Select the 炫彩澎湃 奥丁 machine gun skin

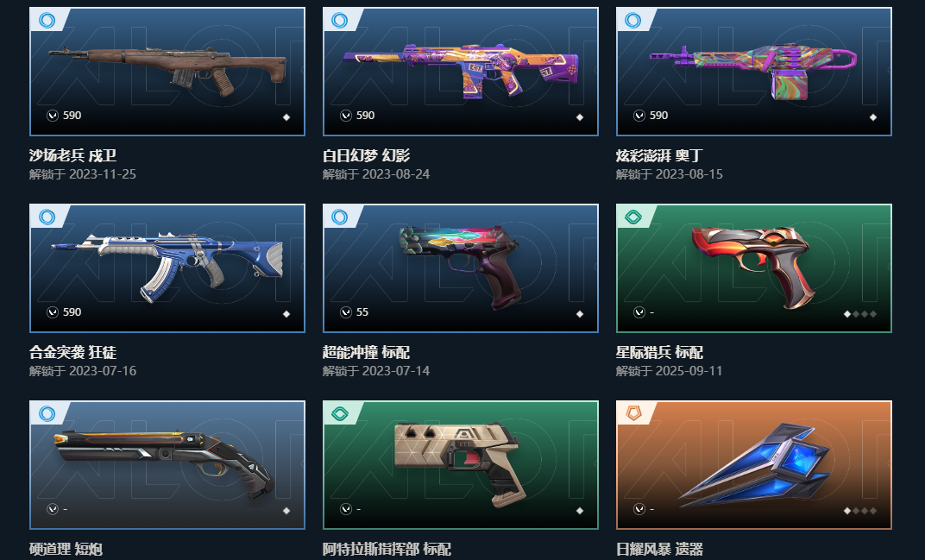[x=754, y=72]
